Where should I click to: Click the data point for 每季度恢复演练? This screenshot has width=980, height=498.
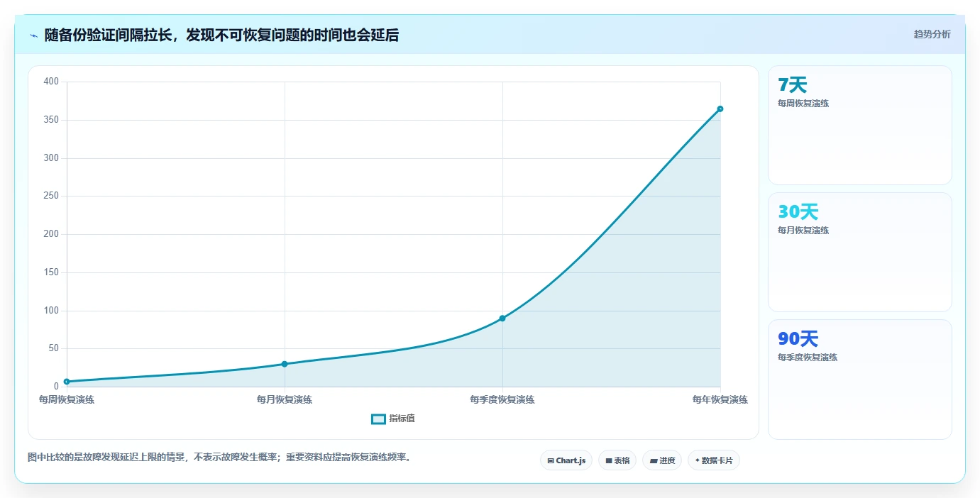pyautogui.click(x=502, y=319)
